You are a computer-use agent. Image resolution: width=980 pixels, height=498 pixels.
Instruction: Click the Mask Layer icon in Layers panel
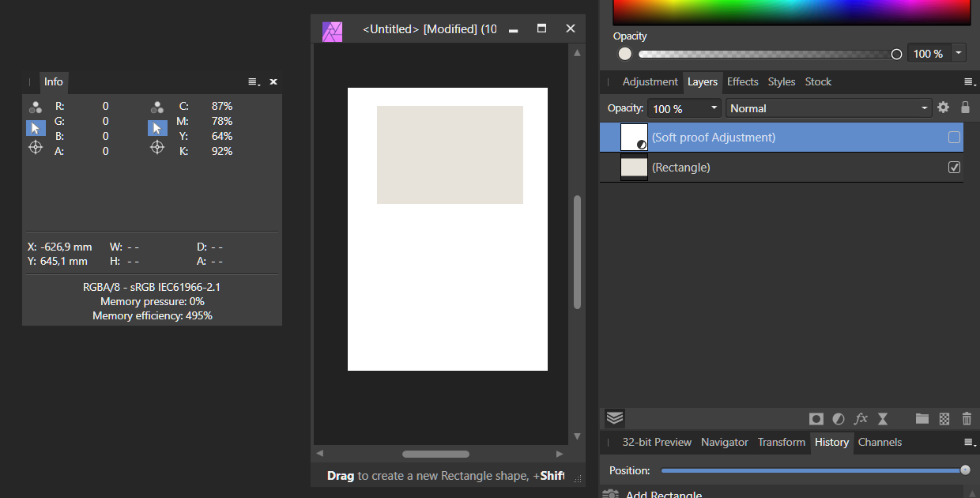pyautogui.click(x=816, y=418)
